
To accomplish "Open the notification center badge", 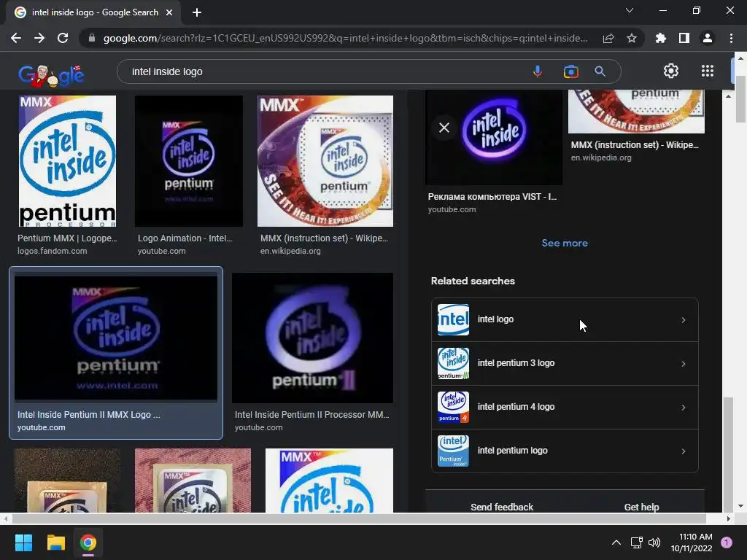I will [x=727, y=542].
